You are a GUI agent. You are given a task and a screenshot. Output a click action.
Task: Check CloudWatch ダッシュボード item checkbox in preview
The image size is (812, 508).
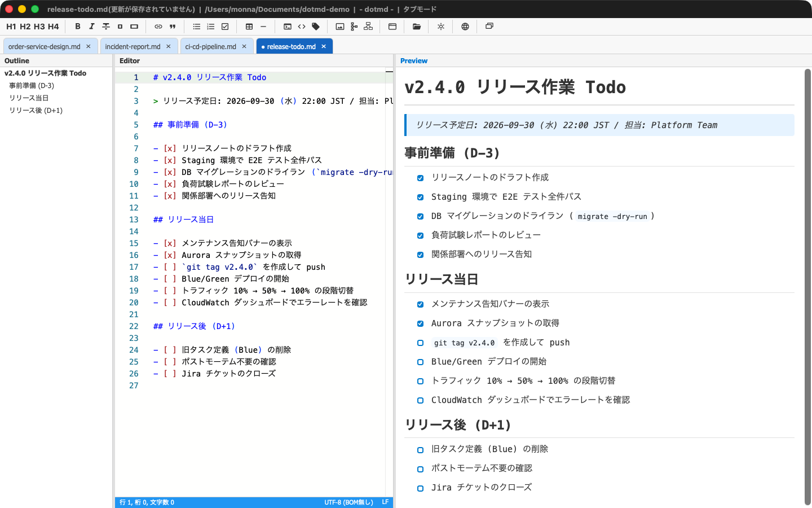(x=420, y=400)
